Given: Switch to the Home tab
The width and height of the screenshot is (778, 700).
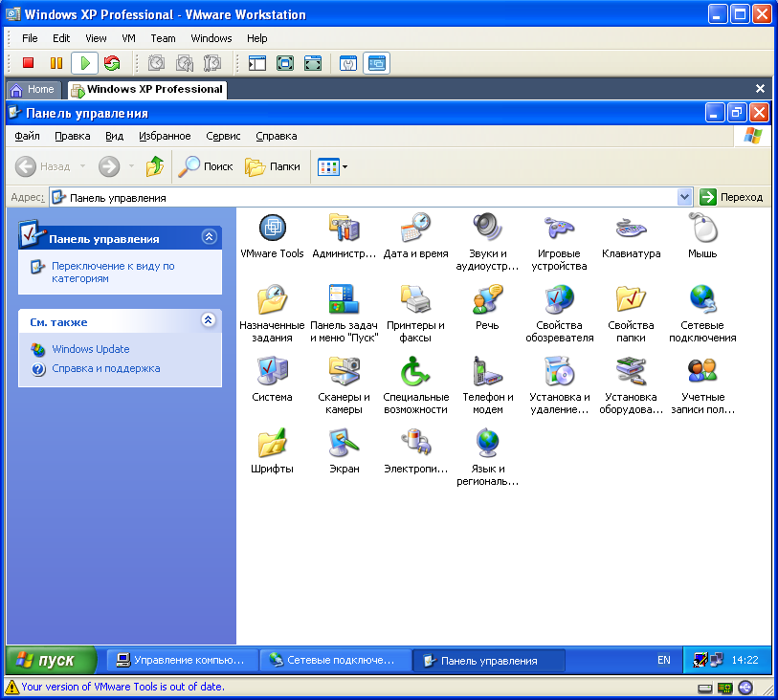Looking at the screenshot, I should click(33, 90).
